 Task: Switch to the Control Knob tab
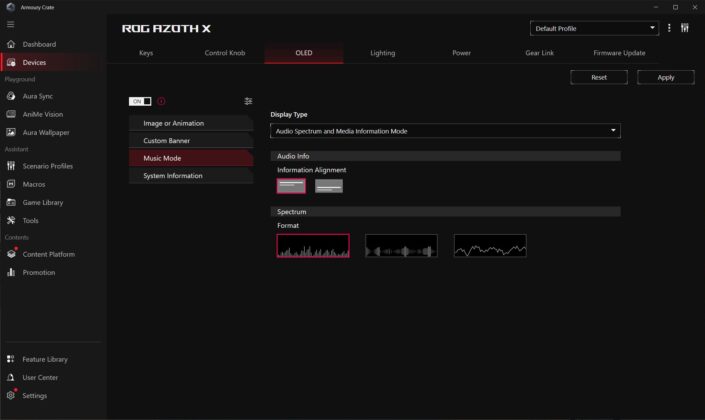click(x=225, y=53)
